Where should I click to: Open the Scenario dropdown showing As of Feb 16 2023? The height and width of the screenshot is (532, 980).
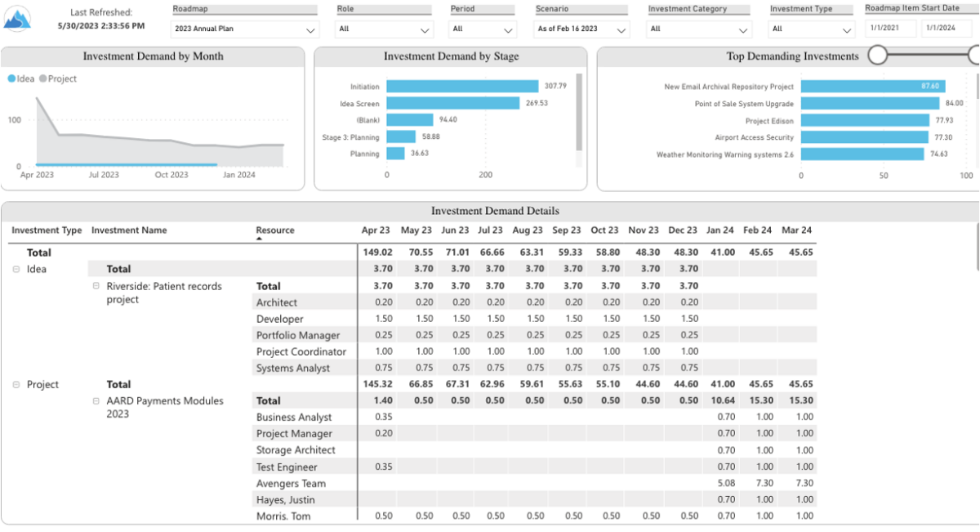[x=581, y=28]
